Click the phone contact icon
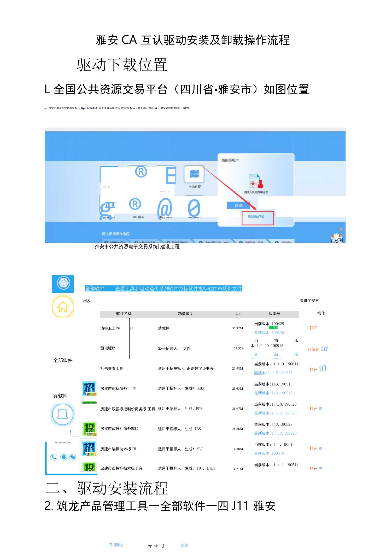 click(x=54, y=457)
